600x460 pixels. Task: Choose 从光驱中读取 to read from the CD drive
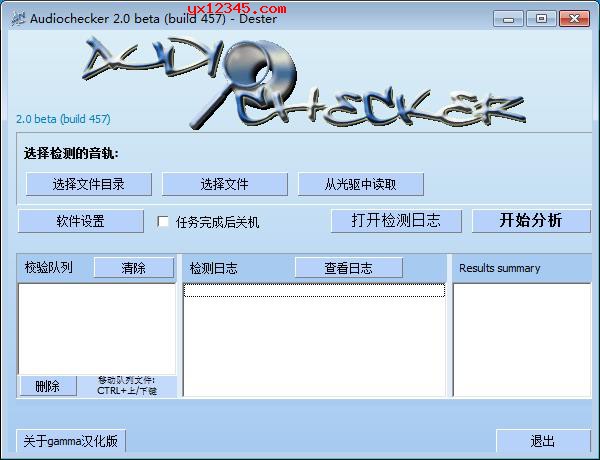coord(360,184)
